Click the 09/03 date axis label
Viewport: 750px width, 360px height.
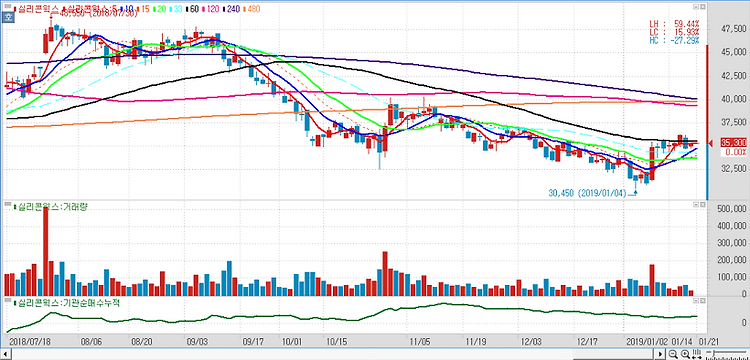tap(197, 342)
